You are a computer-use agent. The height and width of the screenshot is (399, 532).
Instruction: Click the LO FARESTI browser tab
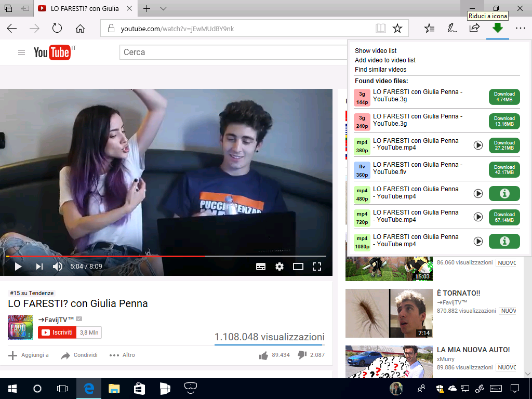(x=85, y=8)
